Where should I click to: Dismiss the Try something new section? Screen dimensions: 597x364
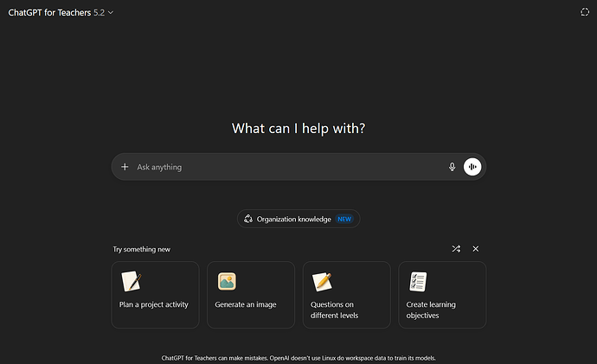(476, 249)
